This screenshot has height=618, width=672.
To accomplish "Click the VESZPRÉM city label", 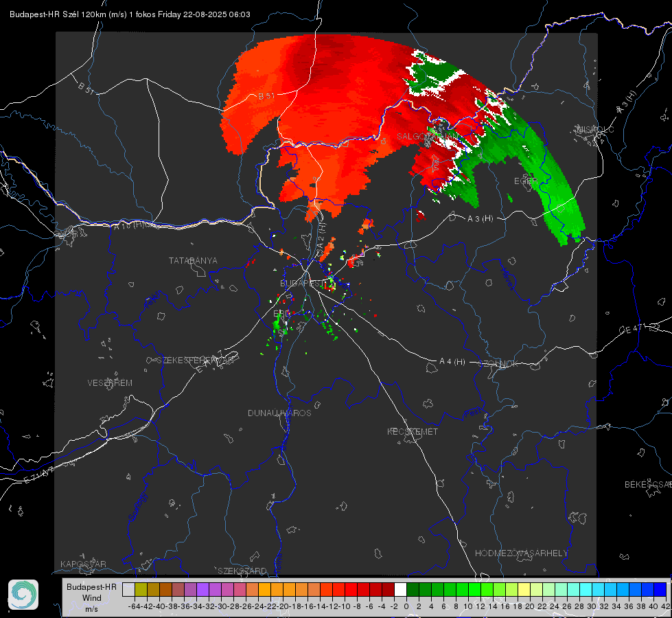I will coord(110,383).
